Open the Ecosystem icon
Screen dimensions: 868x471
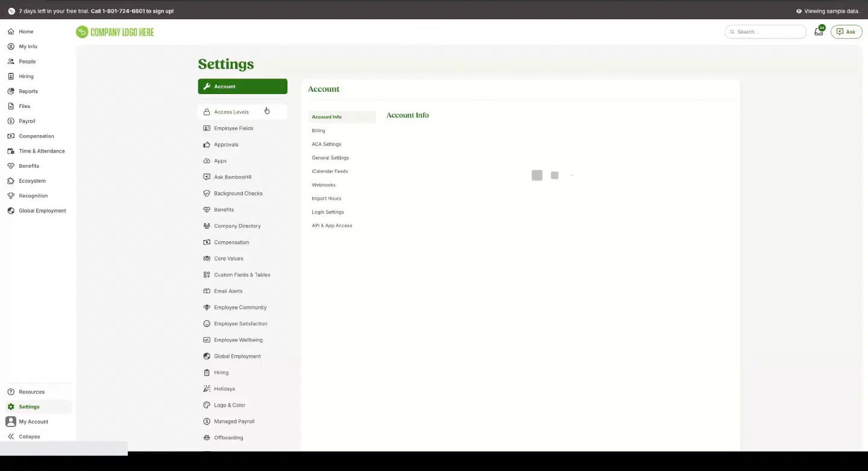click(11, 181)
